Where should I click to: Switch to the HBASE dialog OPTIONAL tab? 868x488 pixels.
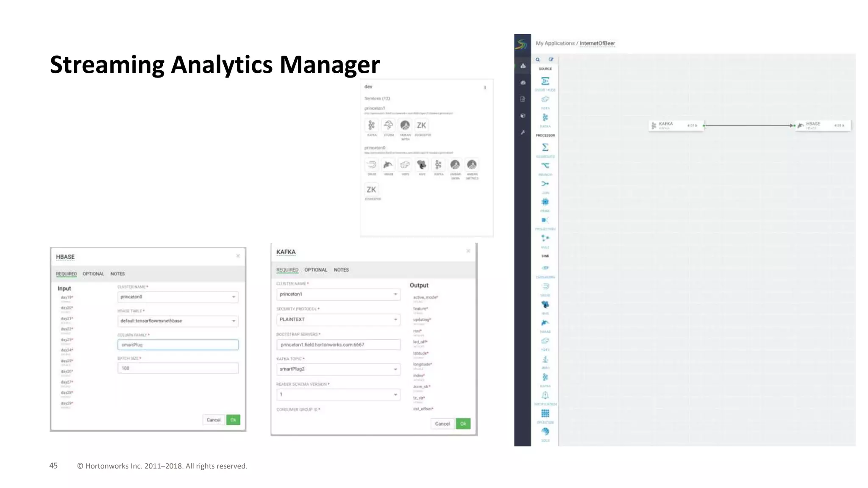pyautogui.click(x=93, y=274)
